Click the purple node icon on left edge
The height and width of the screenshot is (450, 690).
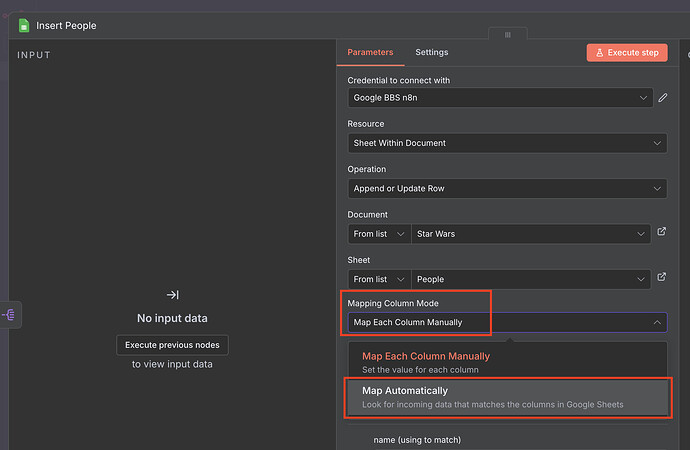pos(11,314)
